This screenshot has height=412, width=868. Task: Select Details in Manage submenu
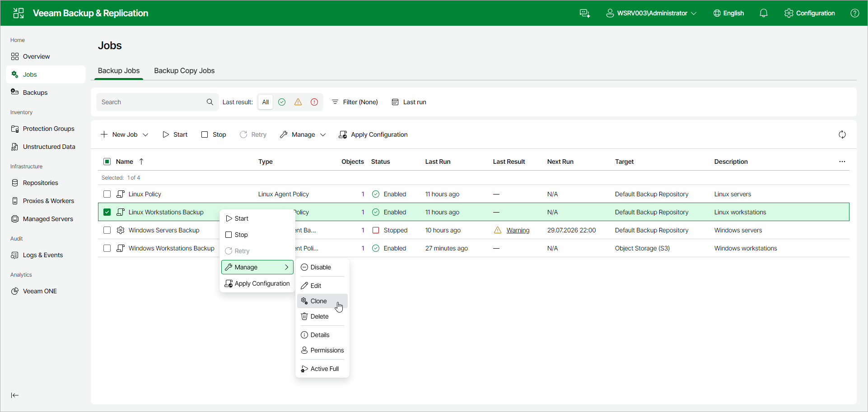click(x=322, y=335)
